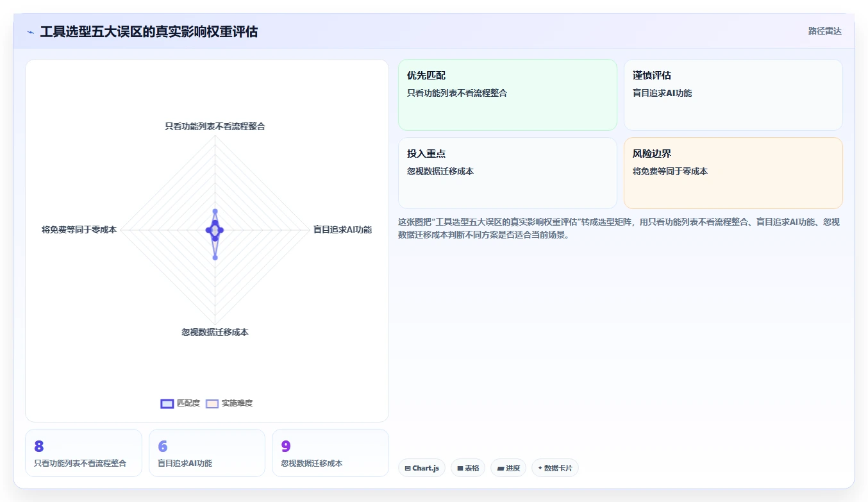
Task: Click 盲目追求AI功能 text under the number 6
Action: pyautogui.click(x=185, y=463)
